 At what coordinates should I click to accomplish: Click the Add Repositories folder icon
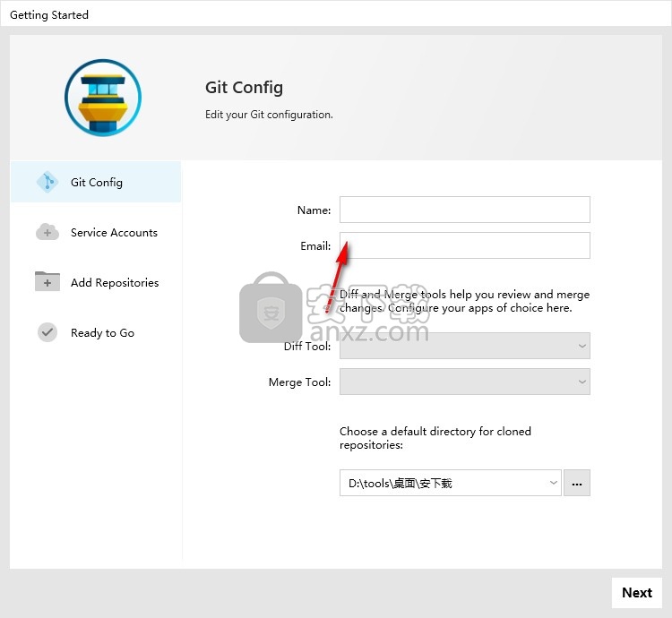[47, 282]
